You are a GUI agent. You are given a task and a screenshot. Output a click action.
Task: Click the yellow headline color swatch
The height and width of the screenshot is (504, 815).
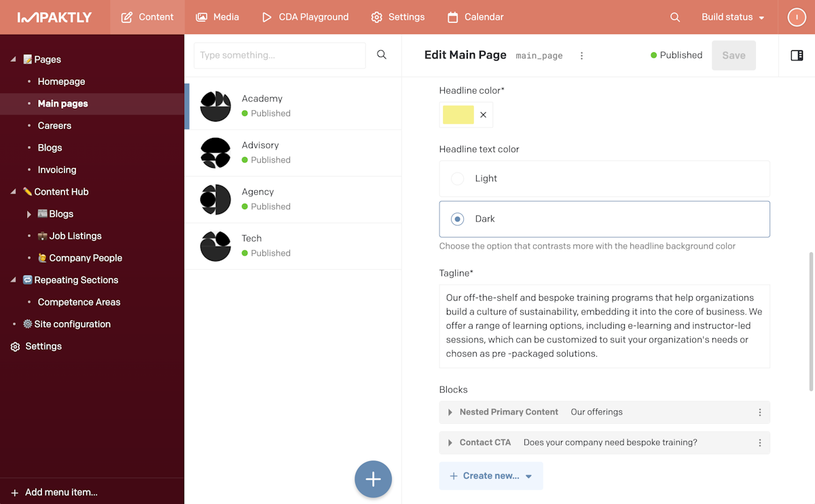[x=458, y=115]
